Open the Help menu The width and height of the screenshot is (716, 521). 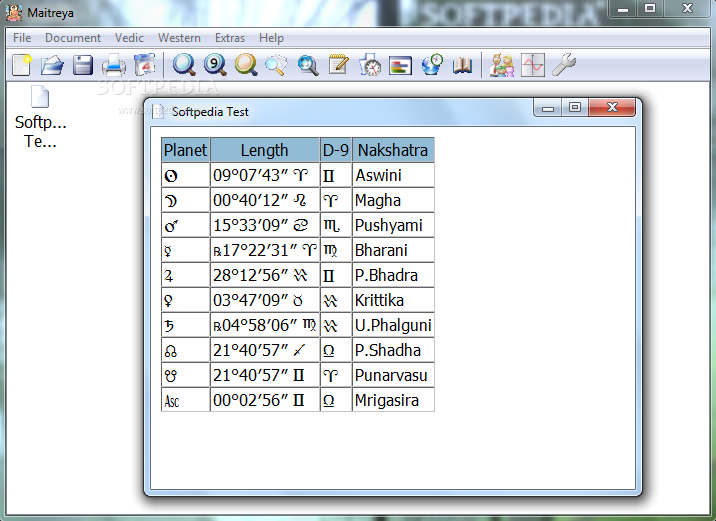coord(271,38)
